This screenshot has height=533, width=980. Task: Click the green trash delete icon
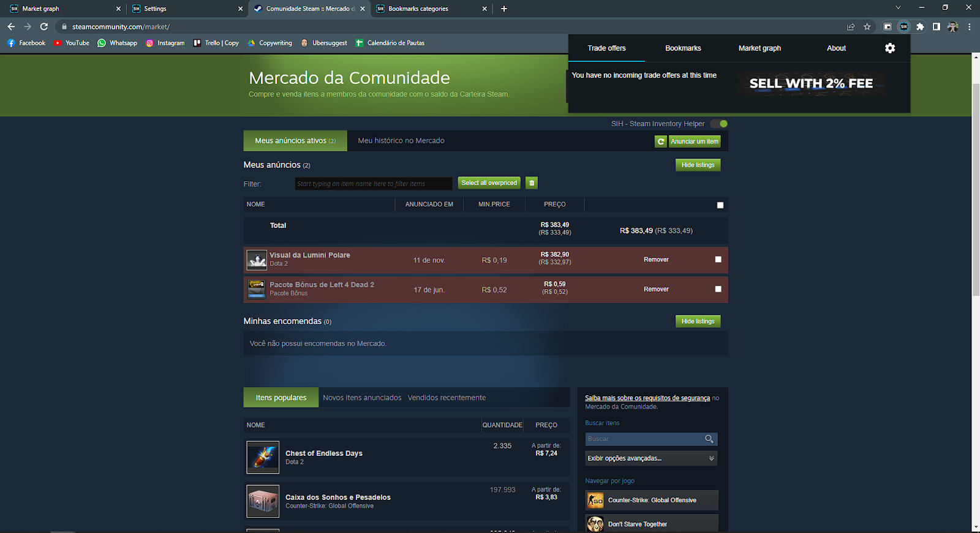[x=532, y=183]
